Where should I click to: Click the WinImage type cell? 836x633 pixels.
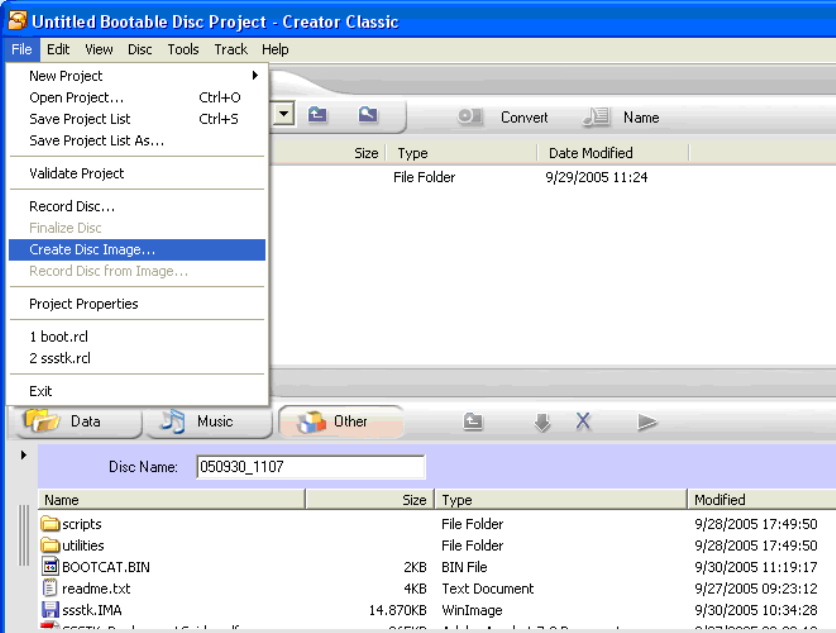(x=472, y=610)
